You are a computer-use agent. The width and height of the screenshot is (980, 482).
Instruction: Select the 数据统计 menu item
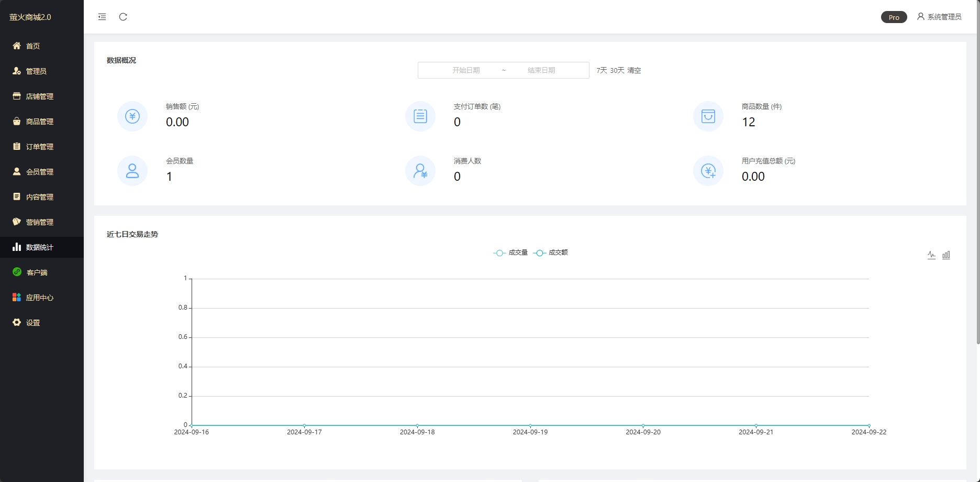click(x=42, y=247)
